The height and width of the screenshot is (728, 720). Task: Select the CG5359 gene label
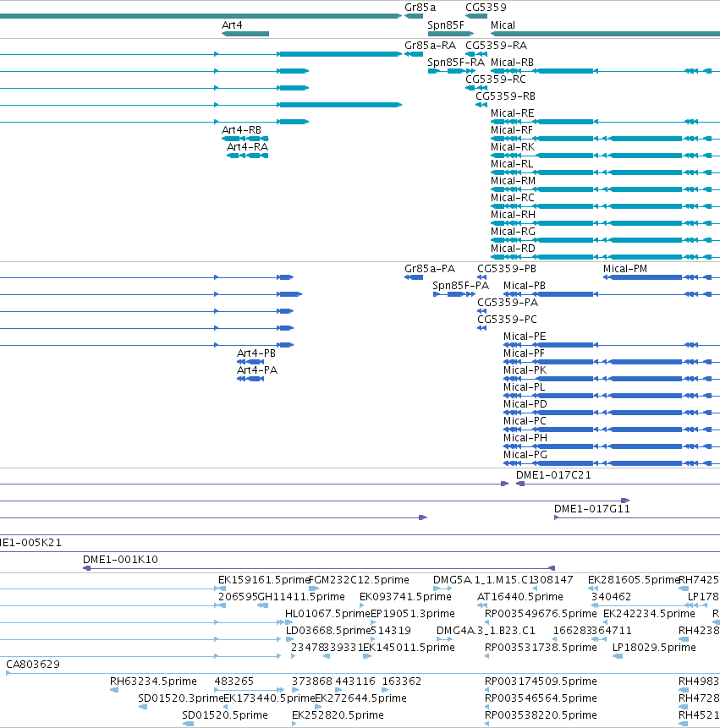486,8
